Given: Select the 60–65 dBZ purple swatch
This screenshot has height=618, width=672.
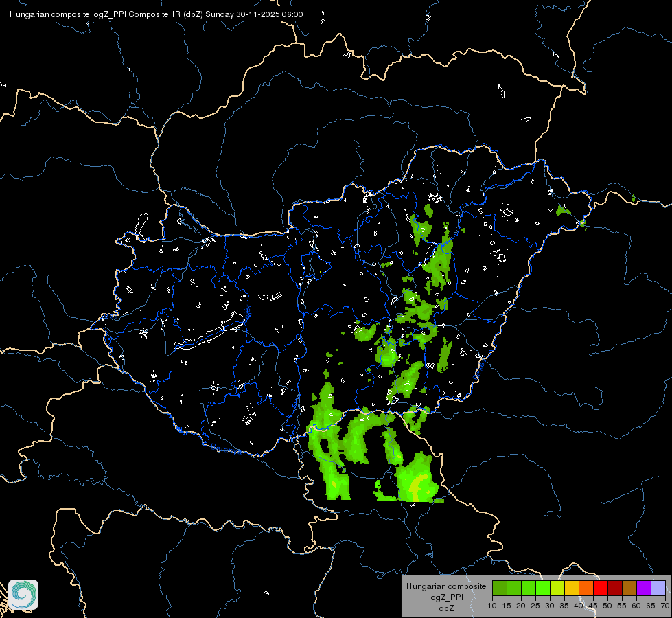Looking at the screenshot, I should point(644,588).
